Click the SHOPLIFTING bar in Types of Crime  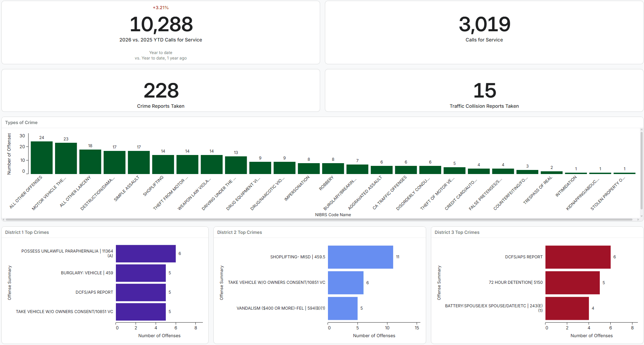(x=163, y=165)
